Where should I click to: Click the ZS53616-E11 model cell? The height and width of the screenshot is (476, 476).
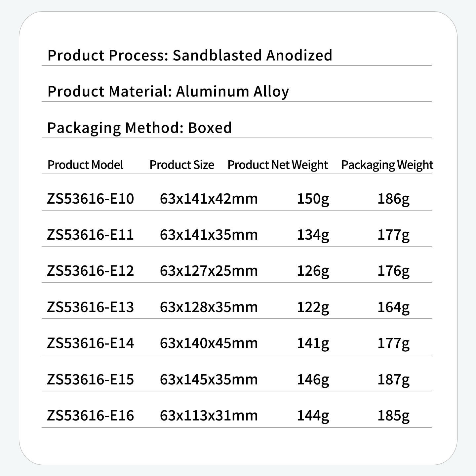(91, 235)
